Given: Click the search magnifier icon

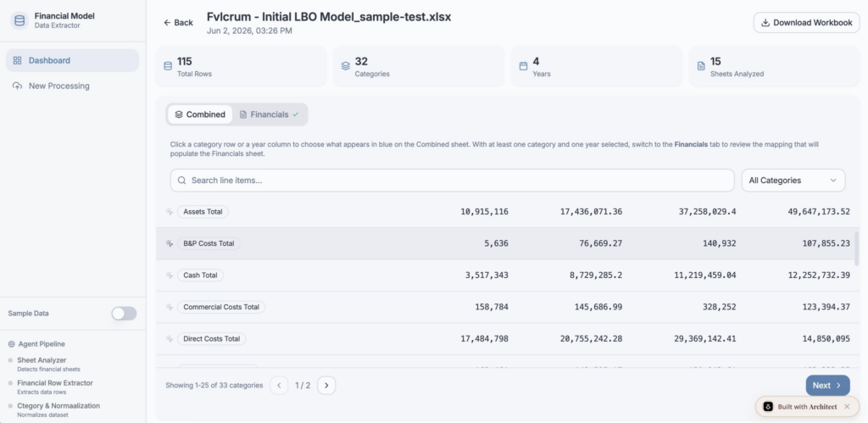Looking at the screenshot, I should coord(181,181).
